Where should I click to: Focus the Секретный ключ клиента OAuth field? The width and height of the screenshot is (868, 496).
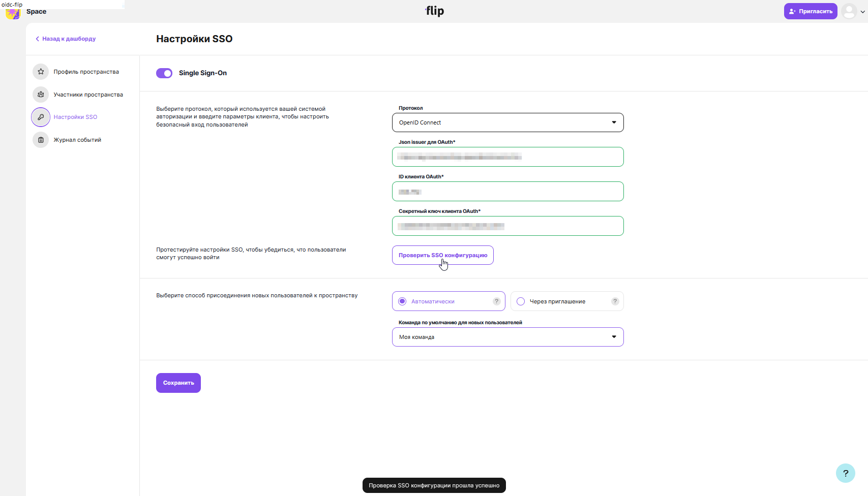click(507, 226)
